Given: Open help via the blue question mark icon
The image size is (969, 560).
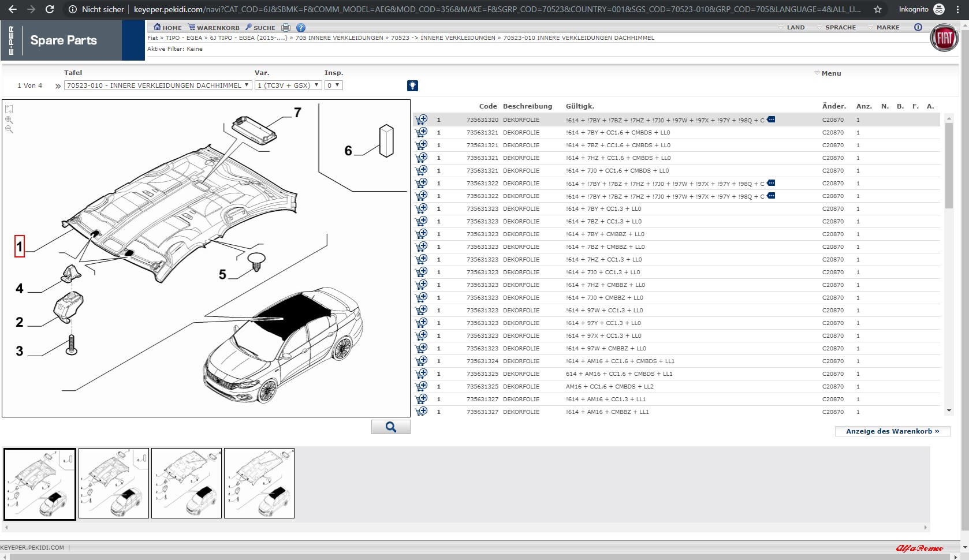Looking at the screenshot, I should tap(301, 28).
